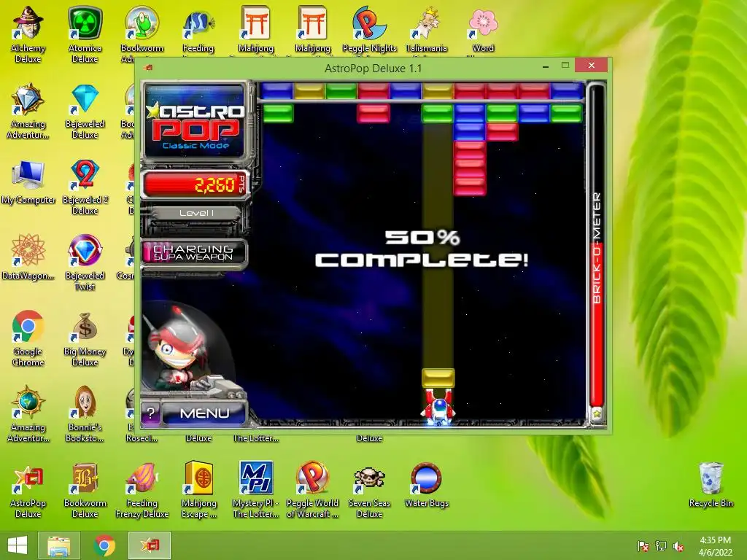Open the Action Center flag tray icon

tap(643, 546)
